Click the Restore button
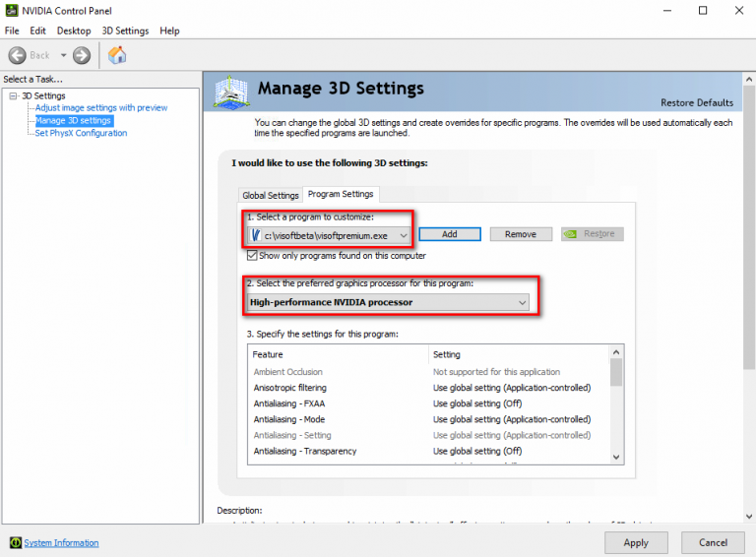The width and height of the screenshot is (756, 557). [592, 234]
